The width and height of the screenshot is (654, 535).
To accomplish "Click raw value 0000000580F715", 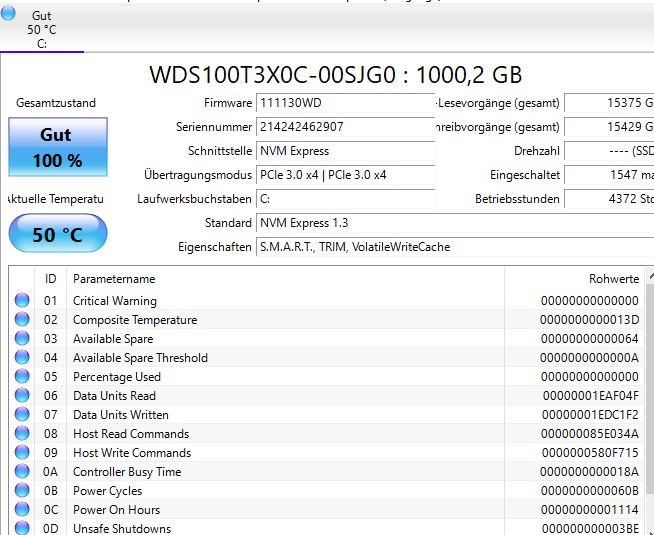I will pyautogui.click(x=590, y=452).
